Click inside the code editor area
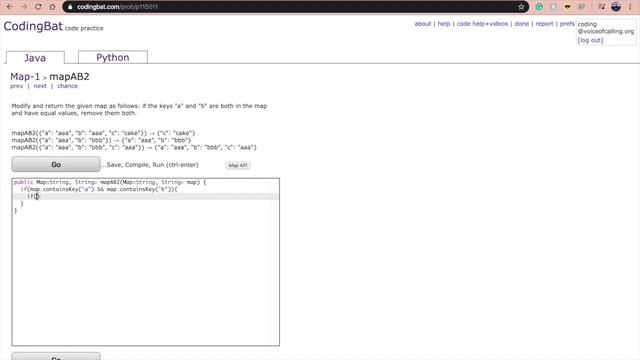The width and height of the screenshot is (640, 360). coord(146,262)
